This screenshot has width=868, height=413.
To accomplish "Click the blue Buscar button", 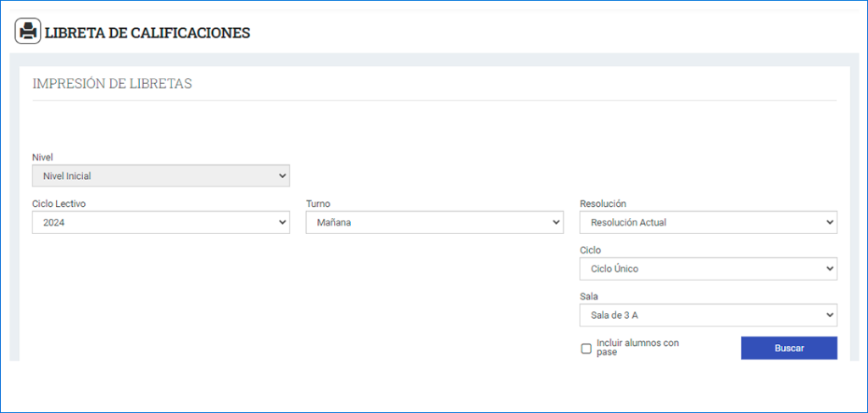I will tap(789, 349).
